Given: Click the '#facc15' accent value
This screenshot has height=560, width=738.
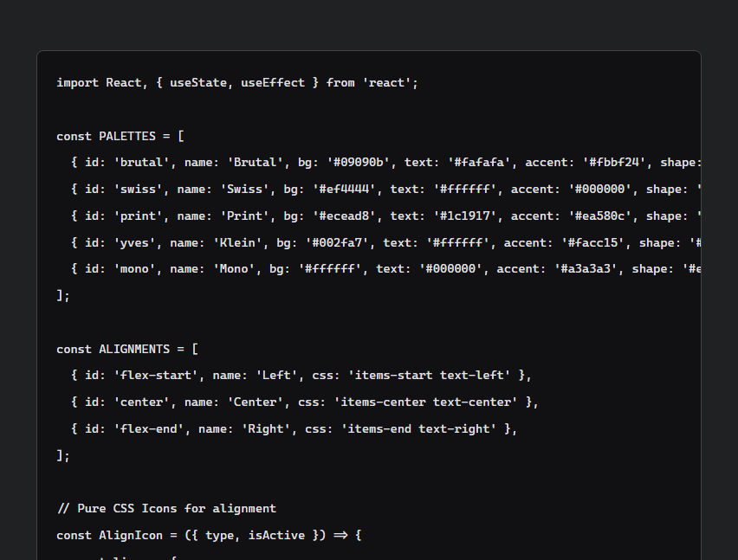Looking at the screenshot, I should (x=592, y=243).
